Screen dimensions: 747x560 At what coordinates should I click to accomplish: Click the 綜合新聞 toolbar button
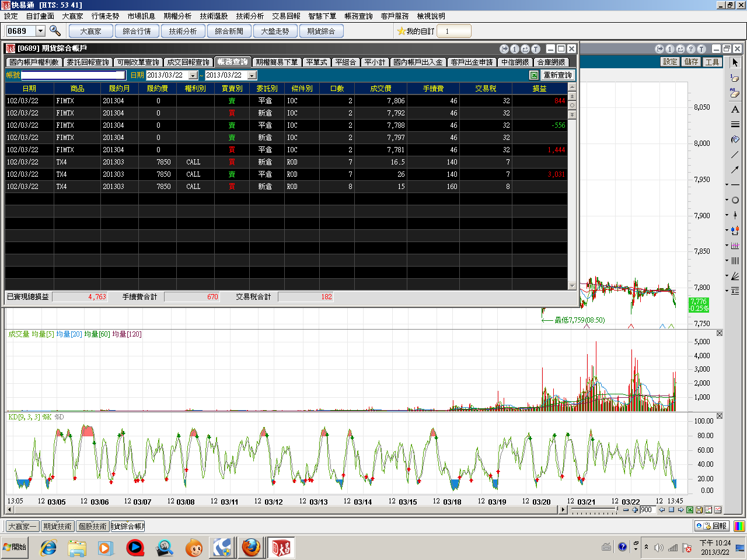pos(229,31)
